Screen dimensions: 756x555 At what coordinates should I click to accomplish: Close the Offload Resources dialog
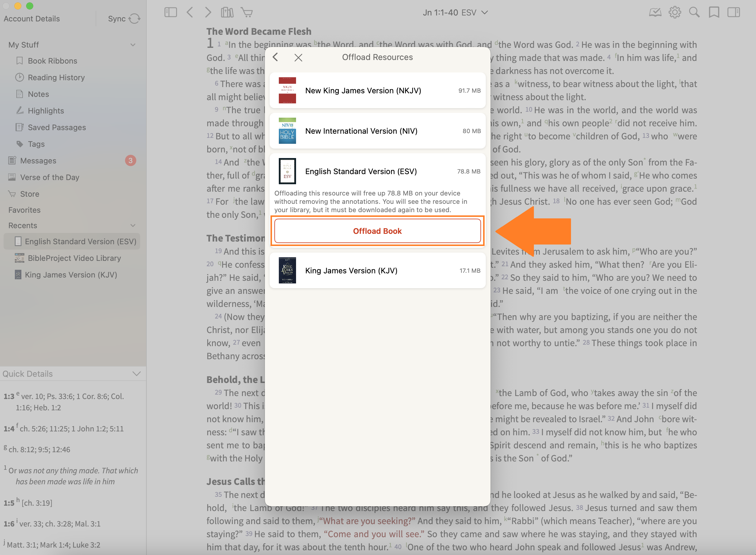[x=298, y=57]
